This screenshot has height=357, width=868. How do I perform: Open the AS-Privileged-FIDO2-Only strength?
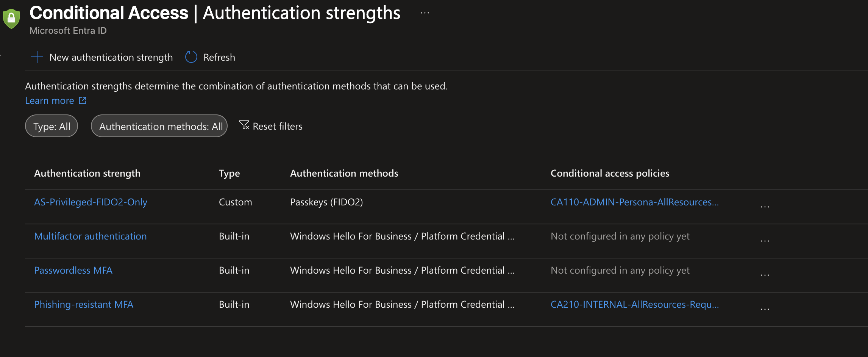91,202
